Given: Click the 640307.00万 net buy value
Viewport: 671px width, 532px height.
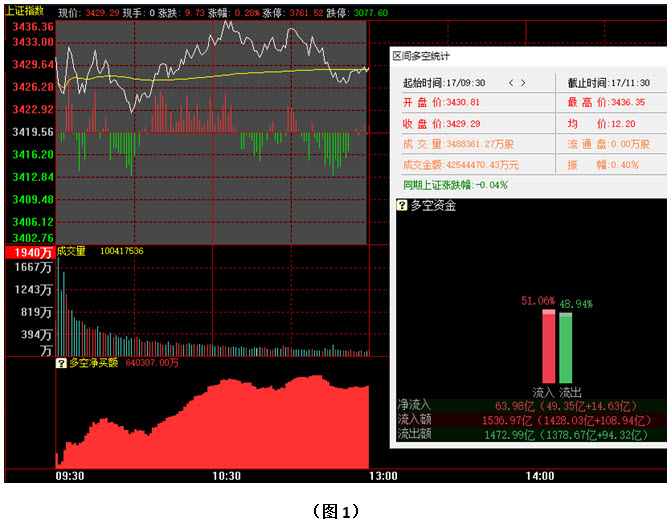Looking at the screenshot, I should (x=152, y=363).
